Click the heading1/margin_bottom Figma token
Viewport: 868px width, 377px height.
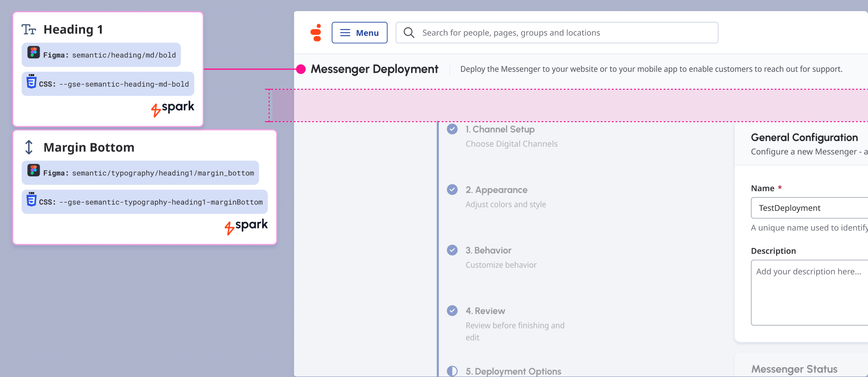(x=140, y=173)
